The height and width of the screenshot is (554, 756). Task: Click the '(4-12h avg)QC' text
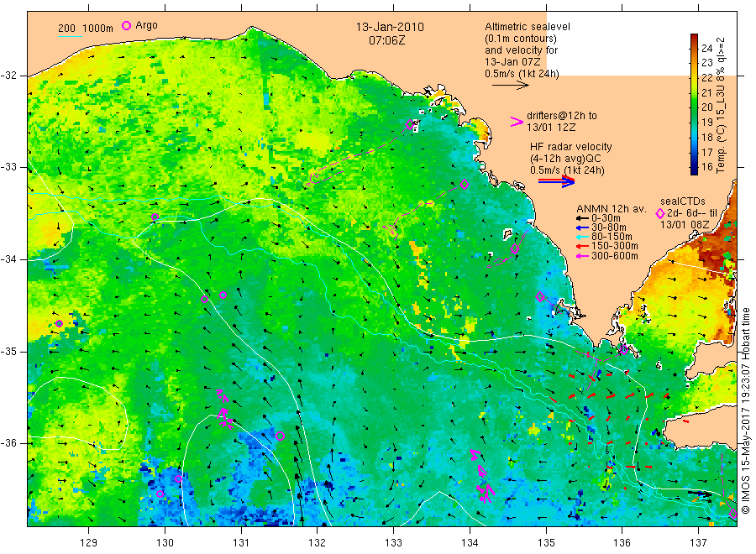pos(566,159)
